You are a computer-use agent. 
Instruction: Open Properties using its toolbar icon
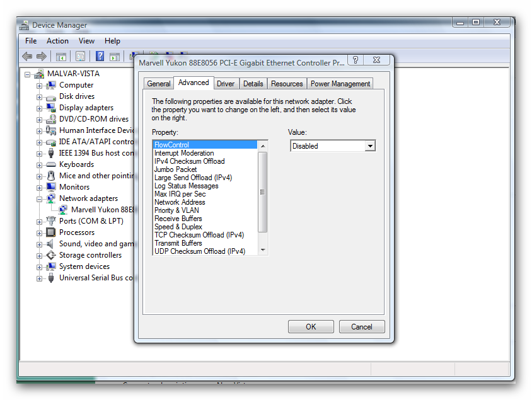79,56
